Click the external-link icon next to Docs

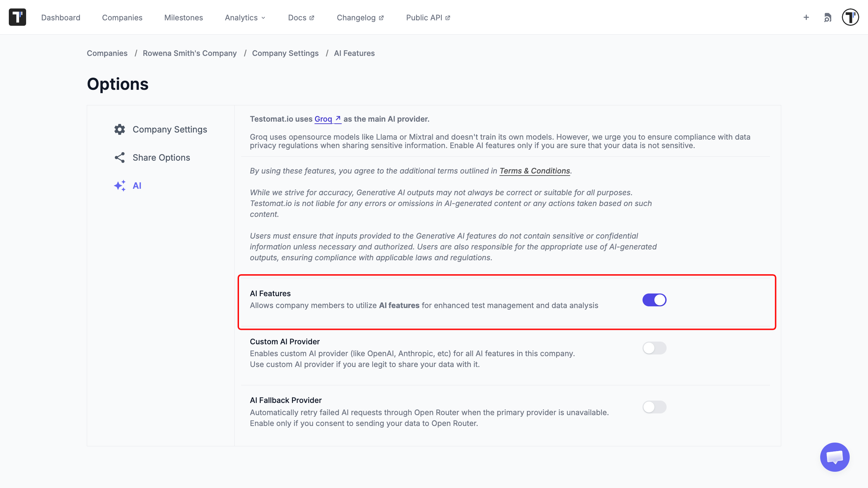click(312, 18)
